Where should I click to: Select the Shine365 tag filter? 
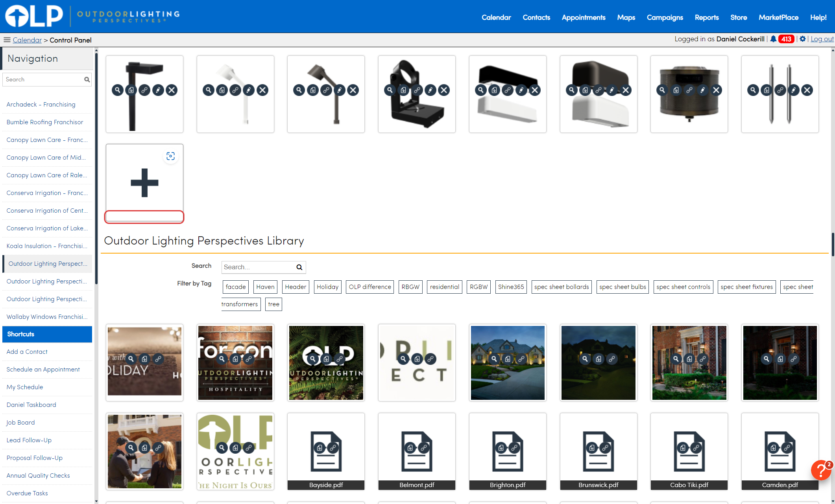pos(511,287)
